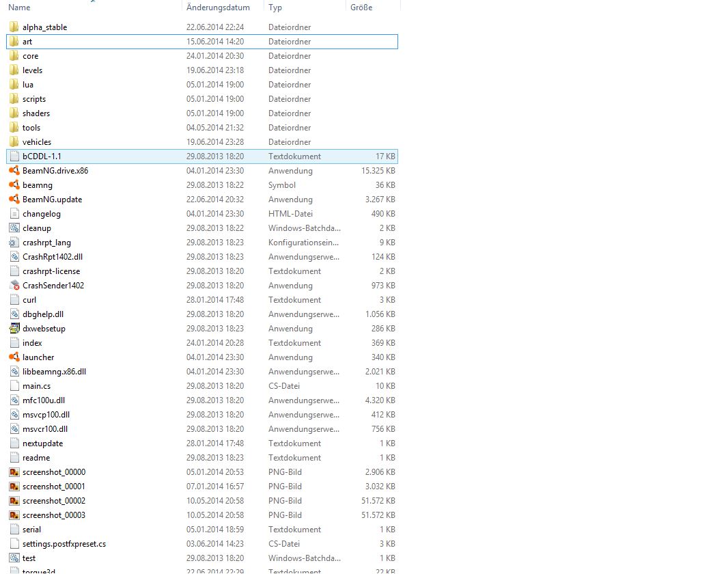
Task: Select the beamng symbol file icon
Action: (14, 184)
